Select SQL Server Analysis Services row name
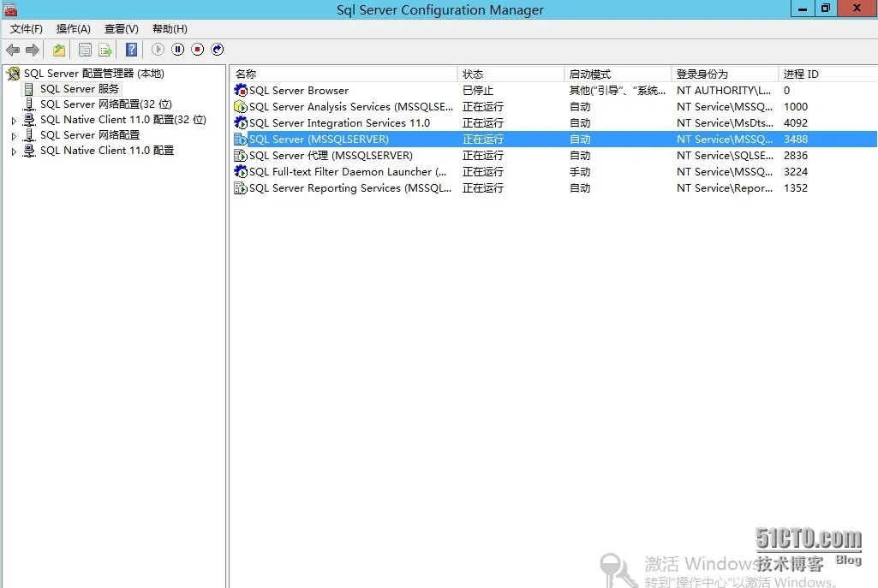The width and height of the screenshot is (878, 588). (351, 106)
